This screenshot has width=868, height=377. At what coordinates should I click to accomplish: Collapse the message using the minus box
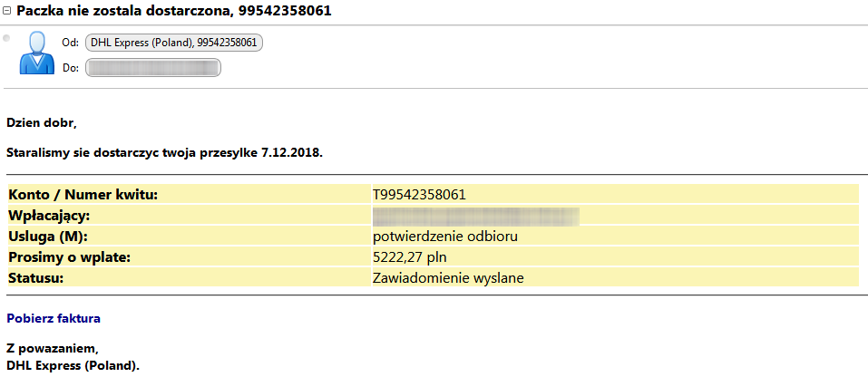click(7, 11)
